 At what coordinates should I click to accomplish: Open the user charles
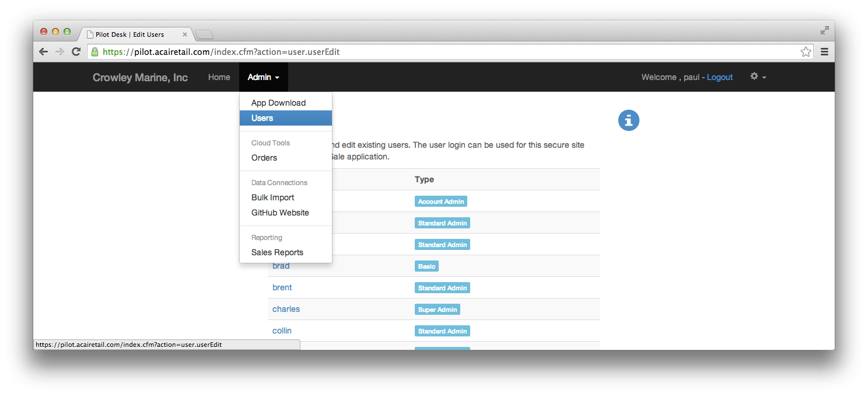(286, 308)
